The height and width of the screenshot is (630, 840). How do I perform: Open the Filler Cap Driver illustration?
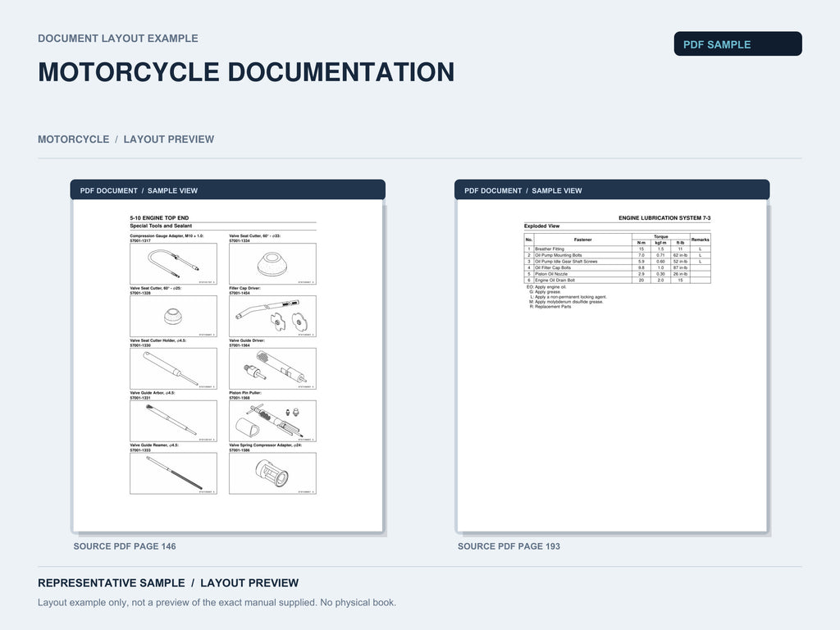pyautogui.click(x=272, y=316)
